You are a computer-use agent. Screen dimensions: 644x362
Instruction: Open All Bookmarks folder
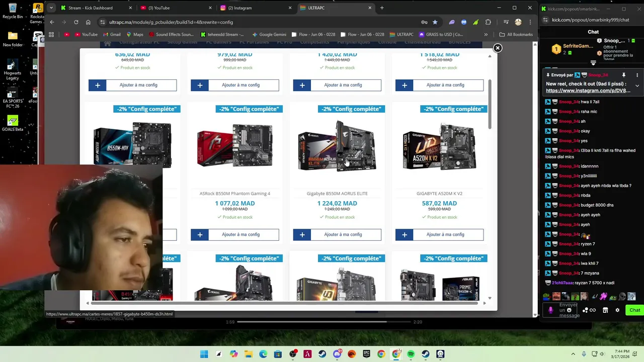pyautogui.click(x=516, y=35)
